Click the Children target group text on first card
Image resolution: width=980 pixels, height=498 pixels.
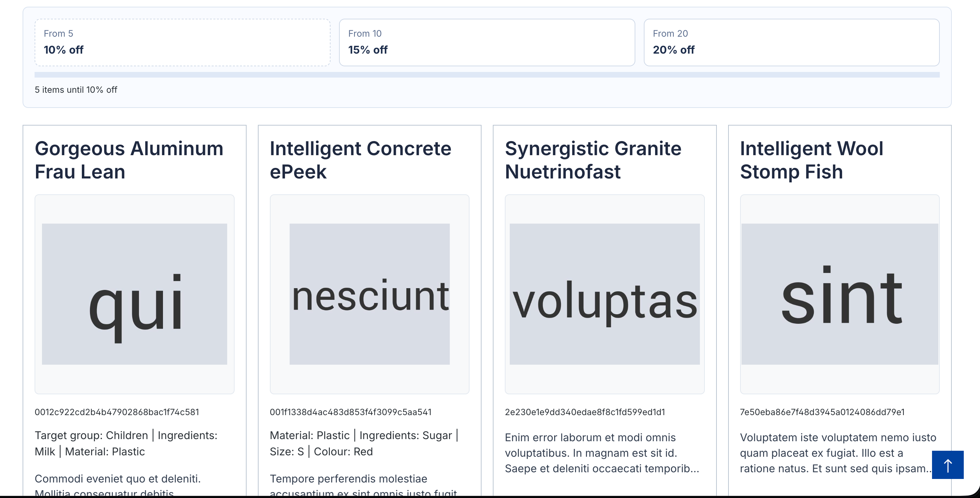[x=128, y=435]
